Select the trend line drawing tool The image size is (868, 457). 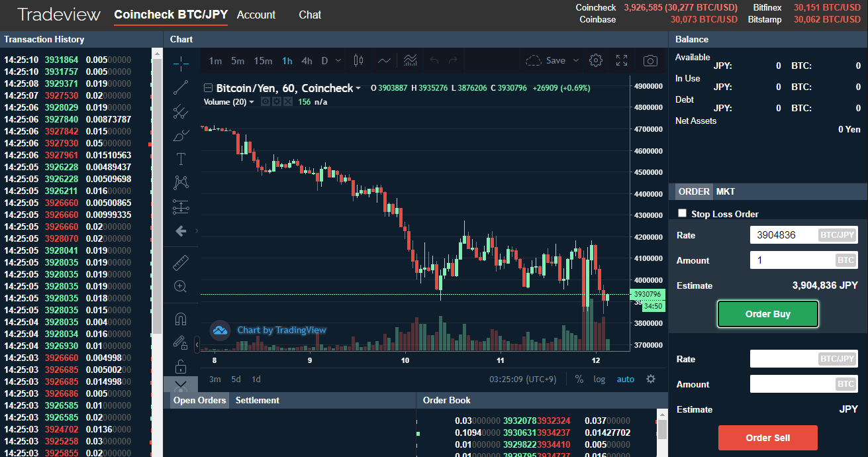pos(180,87)
